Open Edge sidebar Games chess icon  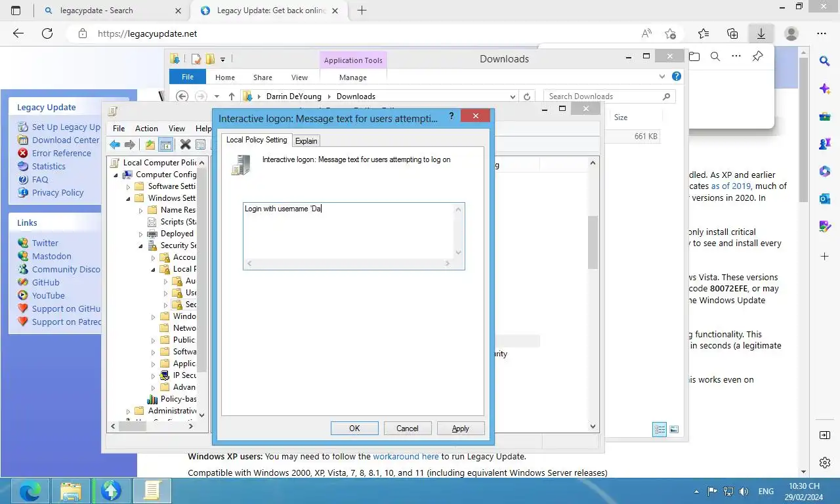[x=825, y=144]
